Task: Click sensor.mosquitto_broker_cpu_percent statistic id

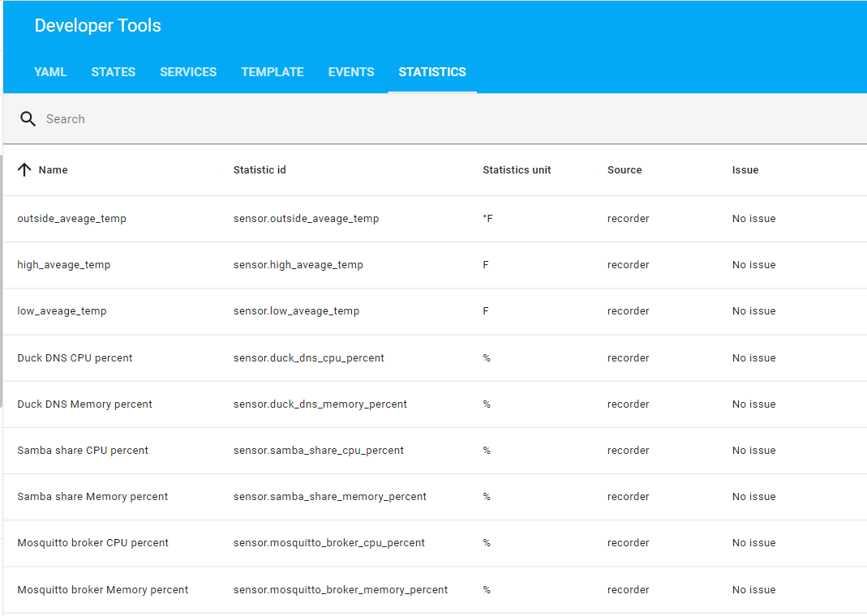Action: pos(329,543)
